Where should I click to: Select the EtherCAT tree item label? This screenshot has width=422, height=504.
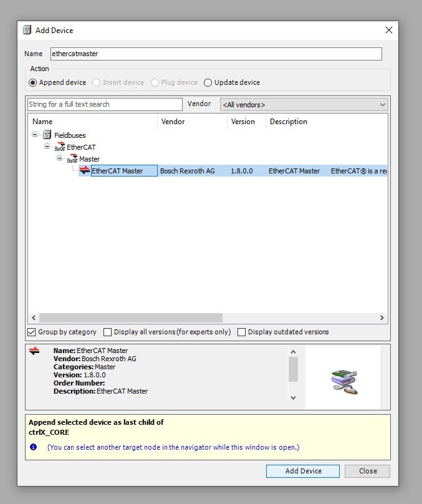click(81, 147)
